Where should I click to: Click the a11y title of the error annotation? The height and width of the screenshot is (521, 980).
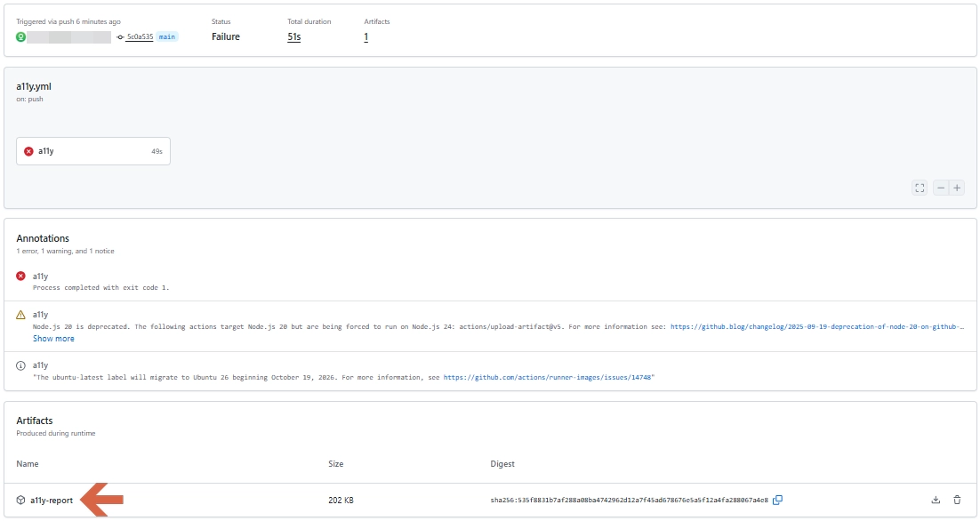click(x=41, y=277)
